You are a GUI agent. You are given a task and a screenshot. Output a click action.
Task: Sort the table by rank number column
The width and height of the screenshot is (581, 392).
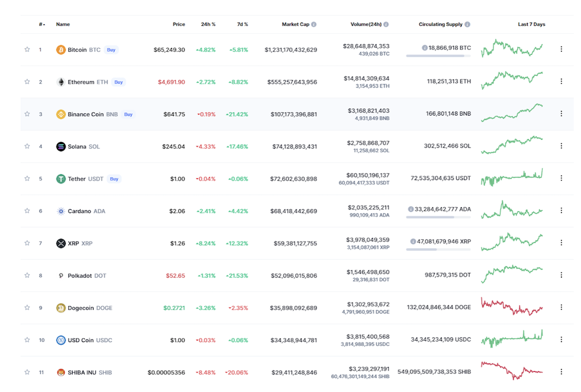pos(42,24)
